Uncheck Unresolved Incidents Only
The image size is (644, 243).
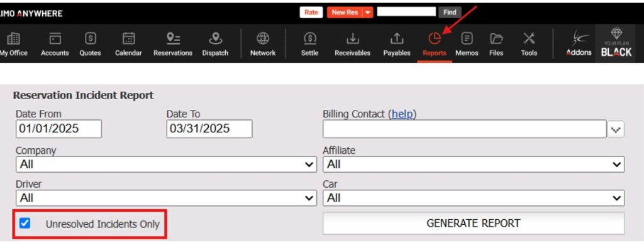[25, 224]
